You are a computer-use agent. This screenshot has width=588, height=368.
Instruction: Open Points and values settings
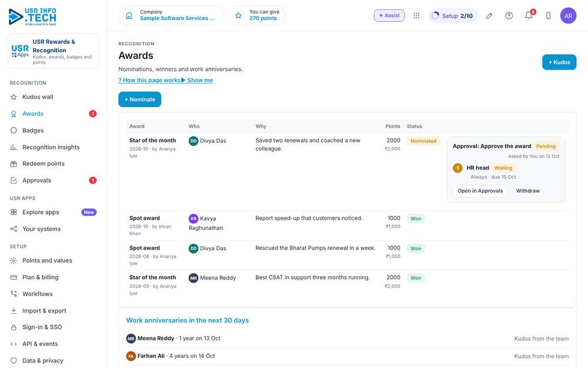coord(54,260)
